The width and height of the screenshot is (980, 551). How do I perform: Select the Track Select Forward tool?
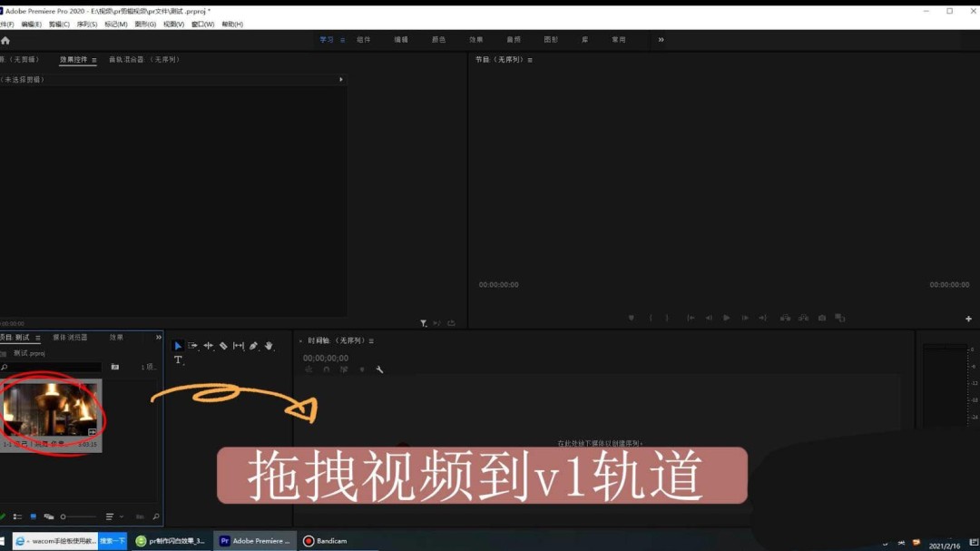pos(192,346)
